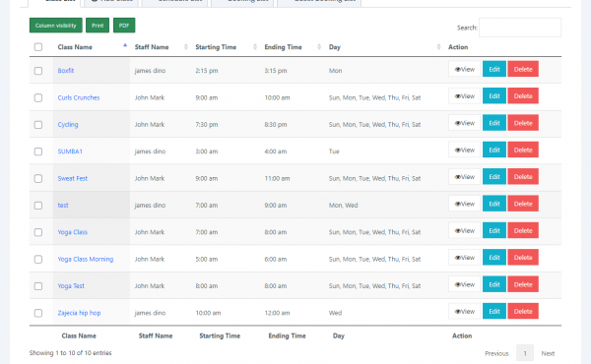
Task: Edit the Curls Crunches class
Action: coord(494,96)
